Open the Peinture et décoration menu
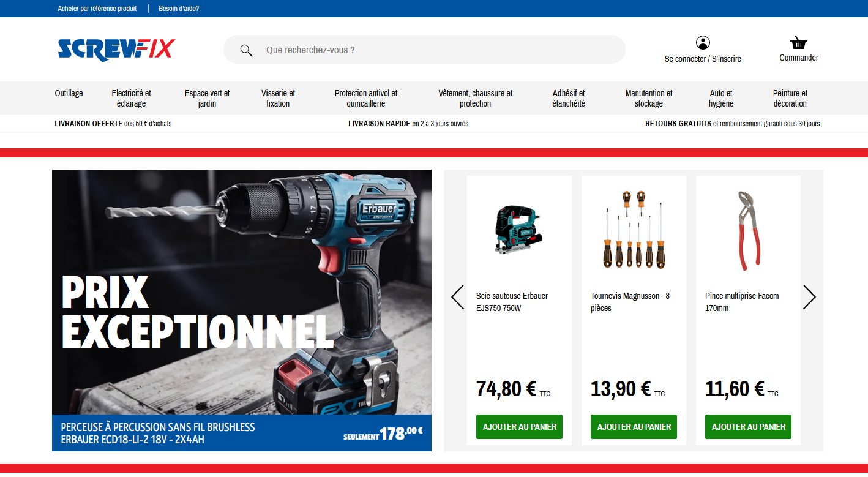The width and height of the screenshot is (868, 477). [790, 98]
